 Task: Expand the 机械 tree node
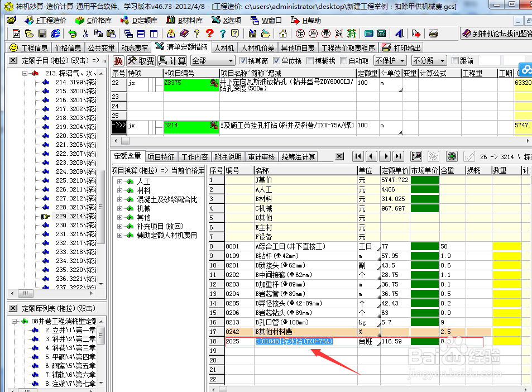point(119,208)
